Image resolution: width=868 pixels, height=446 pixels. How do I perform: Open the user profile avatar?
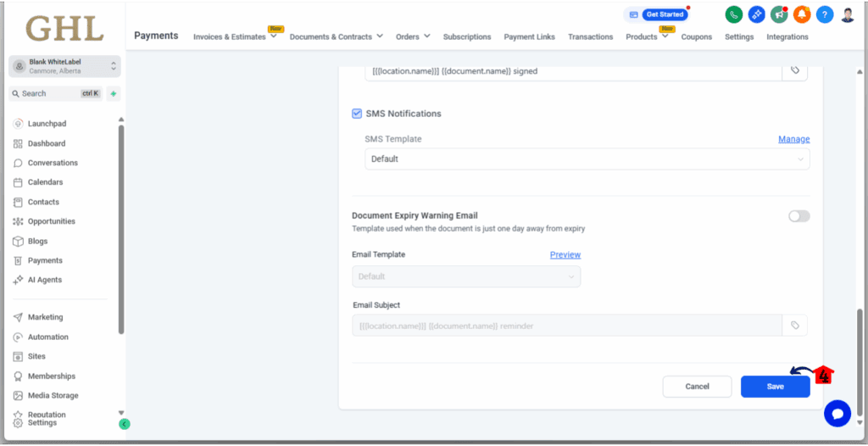(x=848, y=15)
